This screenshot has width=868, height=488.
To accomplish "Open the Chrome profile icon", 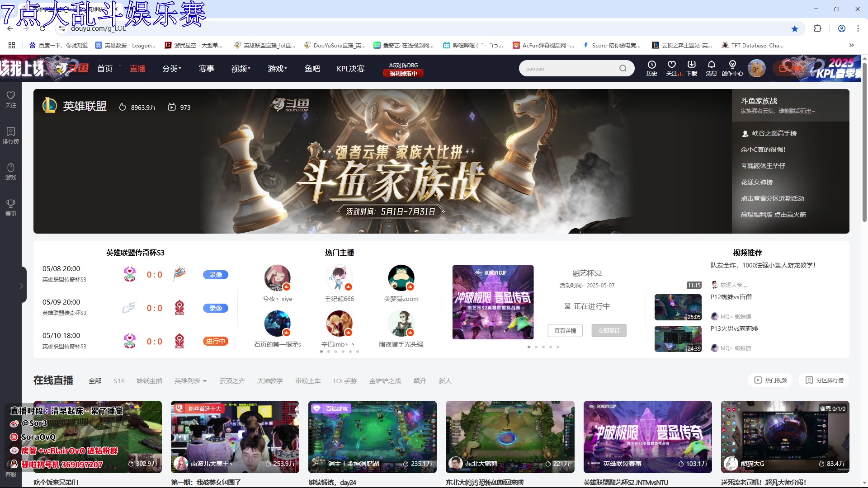I will (x=842, y=28).
